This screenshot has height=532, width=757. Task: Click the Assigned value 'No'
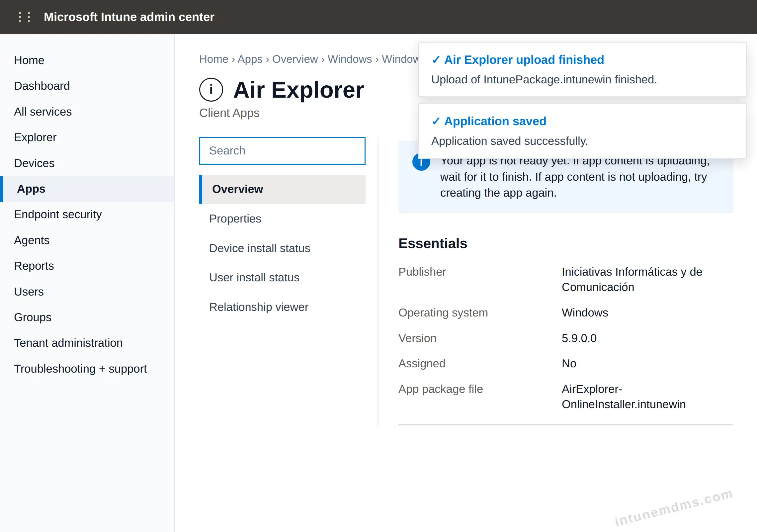tap(569, 364)
